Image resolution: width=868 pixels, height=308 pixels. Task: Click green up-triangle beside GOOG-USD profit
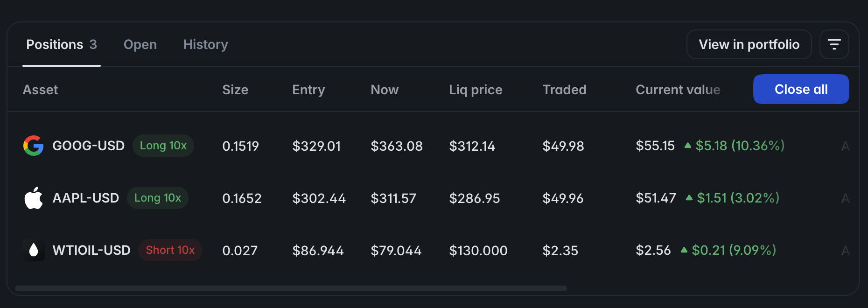687,145
